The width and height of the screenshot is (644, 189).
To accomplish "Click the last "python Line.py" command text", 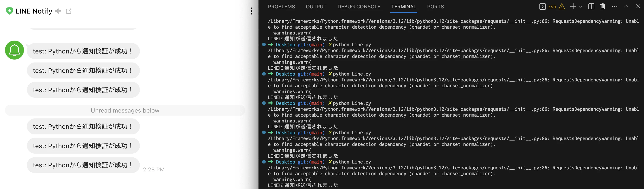I will 352,162.
